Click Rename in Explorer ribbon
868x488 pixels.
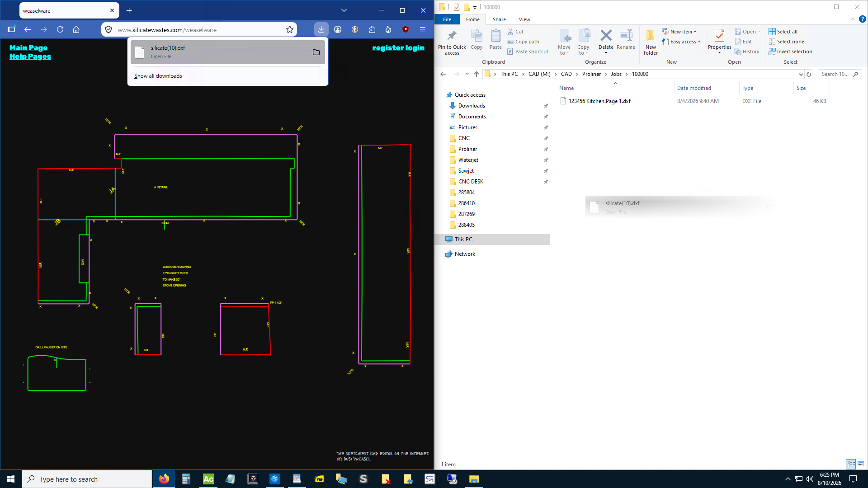click(626, 40)
